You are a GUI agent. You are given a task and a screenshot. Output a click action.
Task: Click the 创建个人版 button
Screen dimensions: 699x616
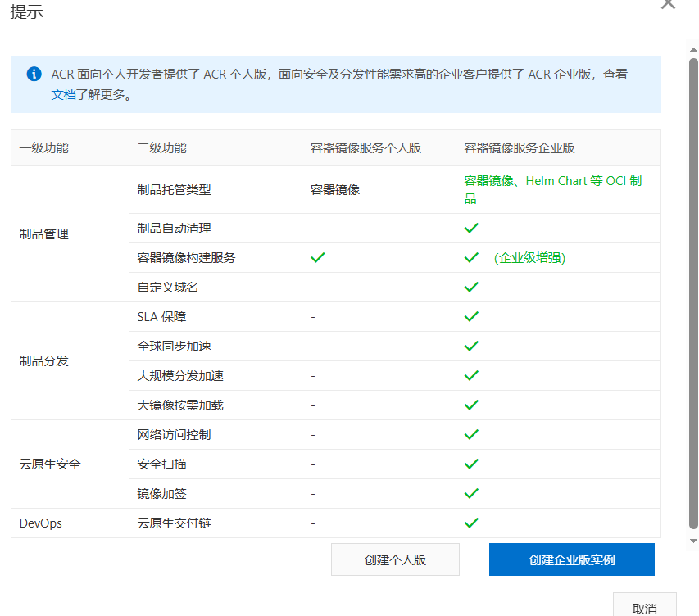[395, 559]
